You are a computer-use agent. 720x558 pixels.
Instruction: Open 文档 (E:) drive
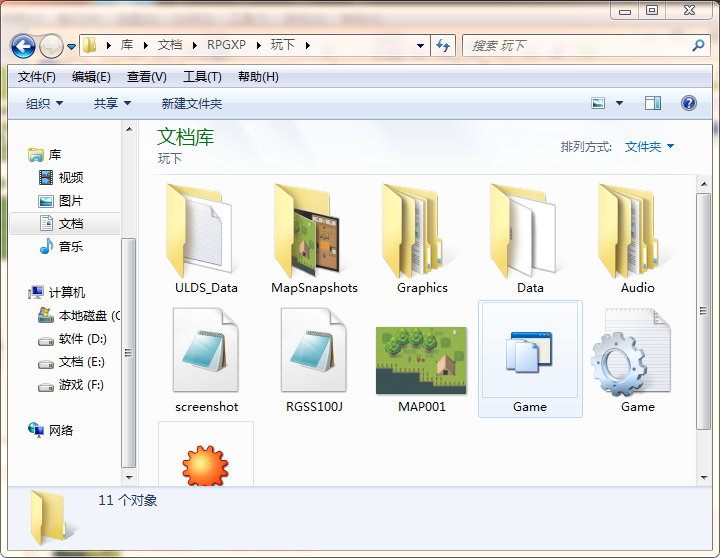coord(71,362)
